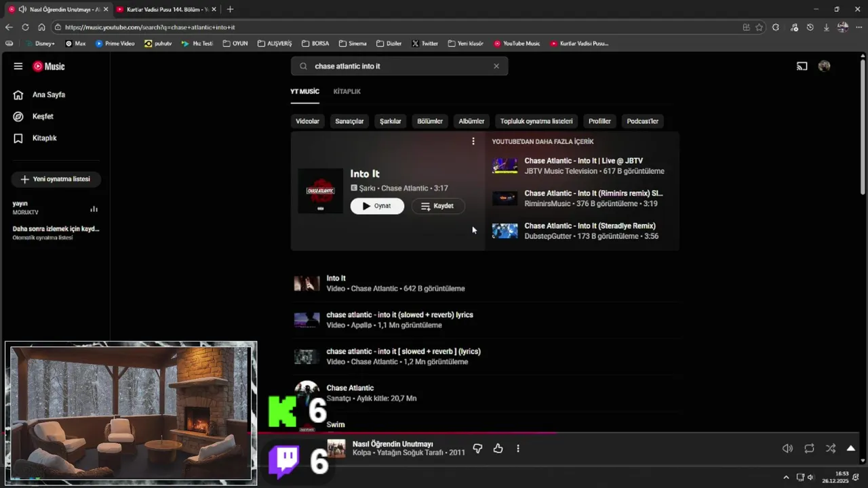Close the Nasıl Öğrendin Unutmayı tab
The height and width of the screenshot is (488, 868).
click(106, 9)
